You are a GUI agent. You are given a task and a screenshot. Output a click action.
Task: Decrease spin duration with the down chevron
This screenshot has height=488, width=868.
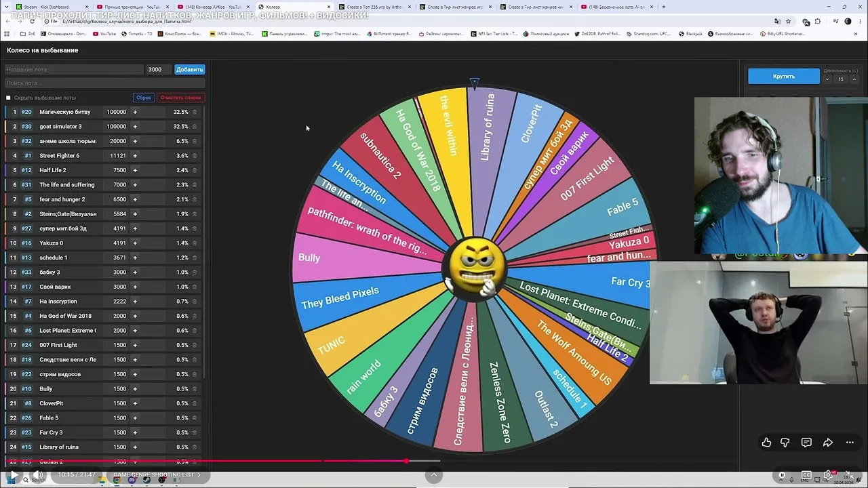coord(827,79)
